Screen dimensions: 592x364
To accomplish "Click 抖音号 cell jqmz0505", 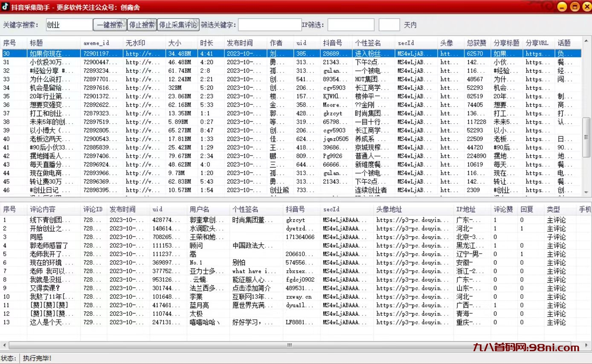I will (336, 139).
